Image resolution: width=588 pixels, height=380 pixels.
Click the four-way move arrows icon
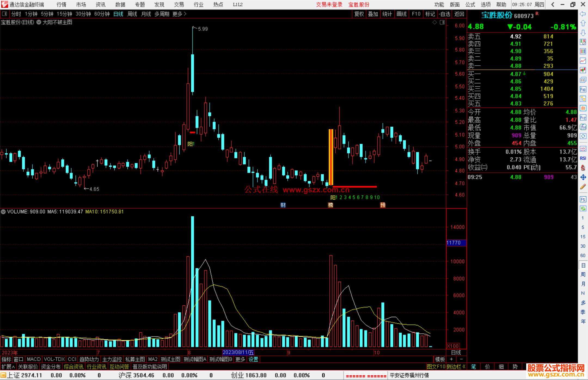(583, 177)
